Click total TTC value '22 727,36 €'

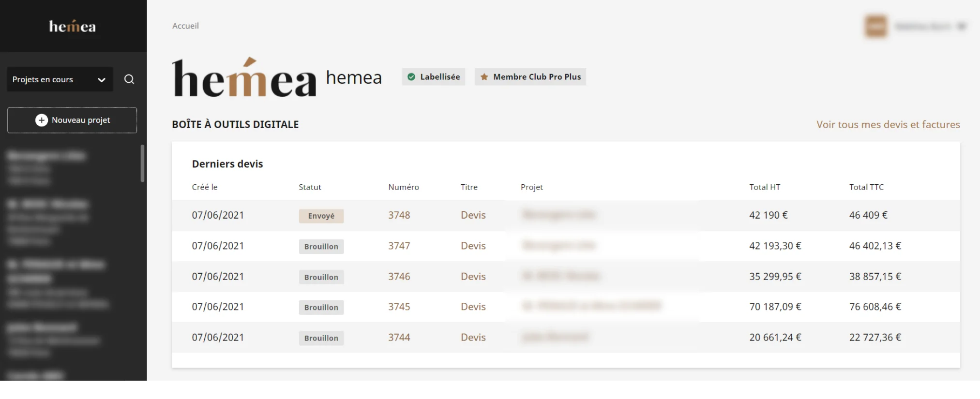875,338
